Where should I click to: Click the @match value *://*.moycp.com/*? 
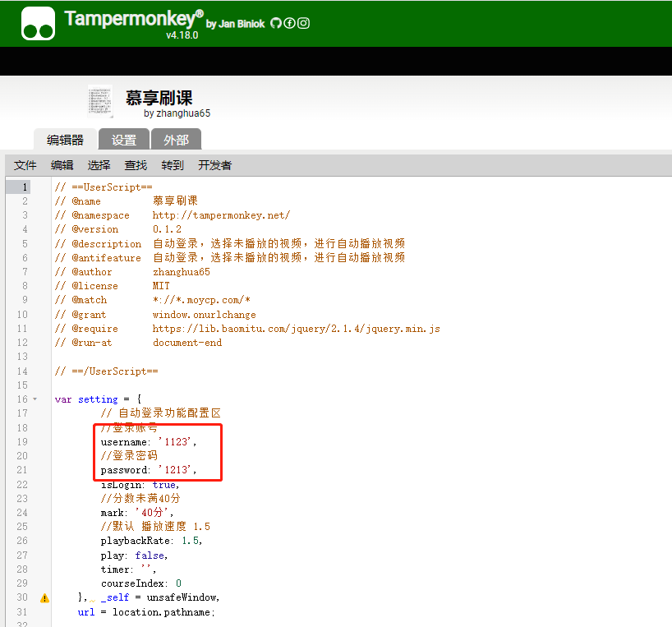tap(201, 300)
